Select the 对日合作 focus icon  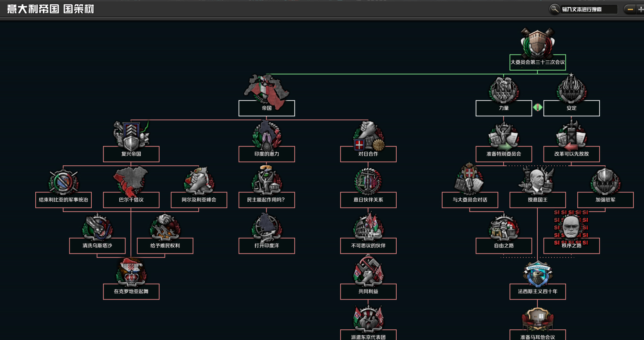coord(368,136)
